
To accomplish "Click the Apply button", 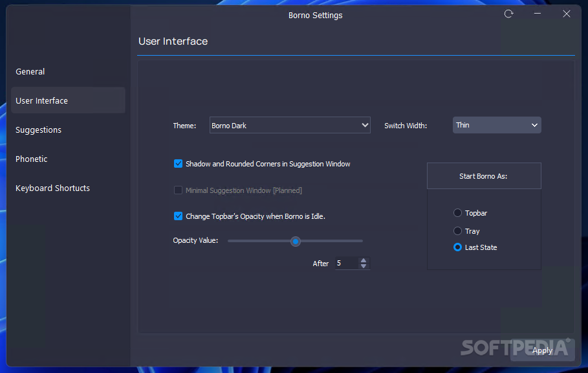I will [542, 350].
